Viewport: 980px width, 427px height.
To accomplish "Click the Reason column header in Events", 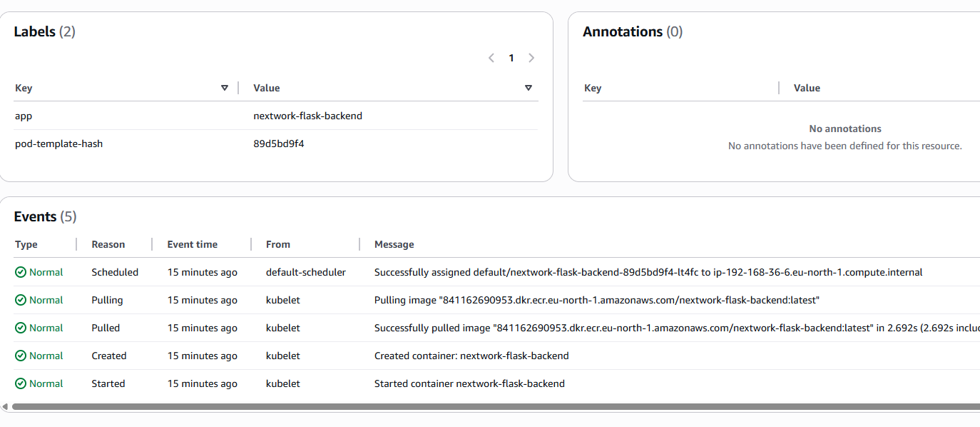I will coord(108,244).
